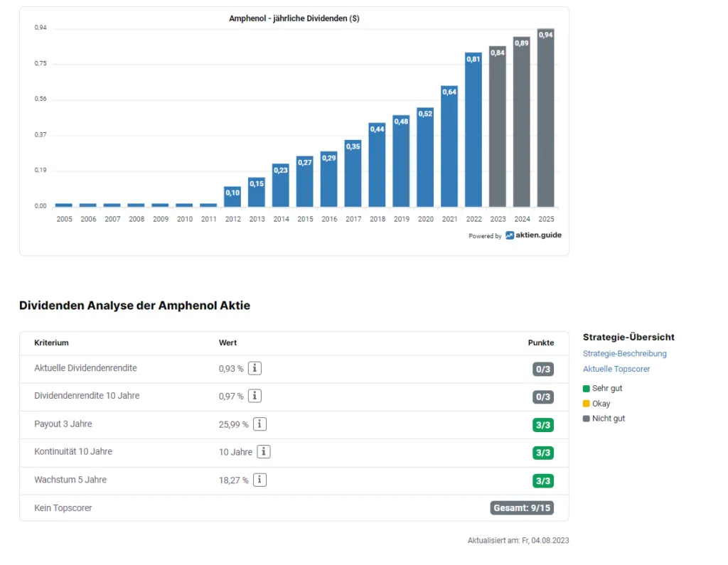Click 3/3 badge in Wachstum row
The width and height of the screenshot is (728, 565).
(x=542, y=481)
